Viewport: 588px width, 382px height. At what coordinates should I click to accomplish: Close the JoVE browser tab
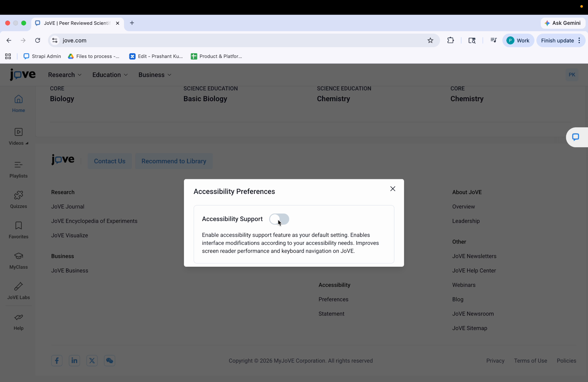(118, 23)
